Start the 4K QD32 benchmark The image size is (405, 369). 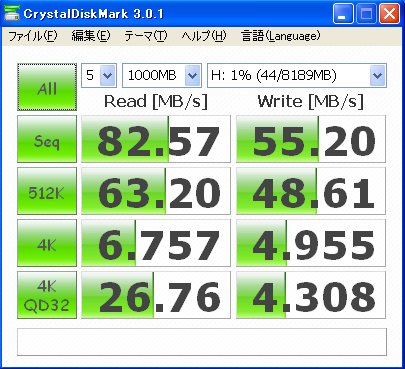coord(47,295)
